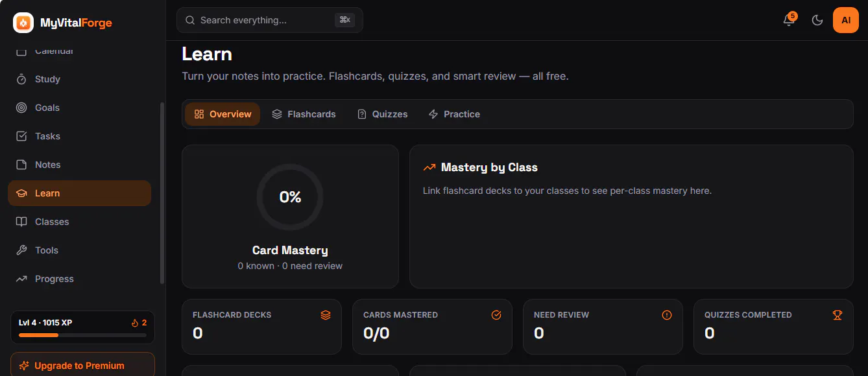Click the 'Turn your notes into practice' subtitle
868x376 pixels.
click(x=375, y=76)
